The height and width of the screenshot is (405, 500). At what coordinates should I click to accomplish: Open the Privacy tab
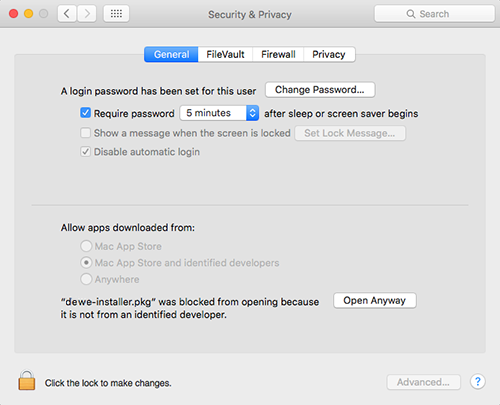click(329, 54)
